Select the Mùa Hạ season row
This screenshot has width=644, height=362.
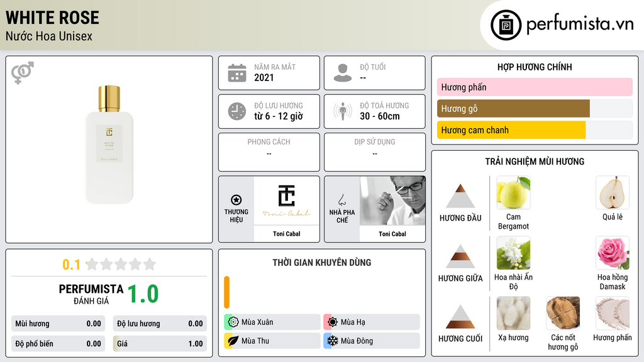coord(372,322)
